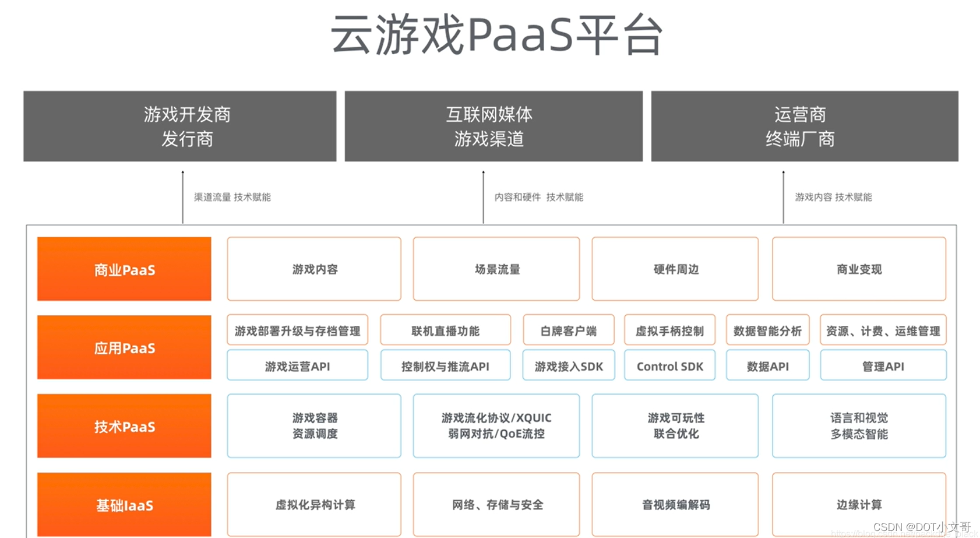This screenshot has width=980, height=538.
Task: Click the 数据智能分析 item
Action: pyautogui.click(x=767, y=329)
